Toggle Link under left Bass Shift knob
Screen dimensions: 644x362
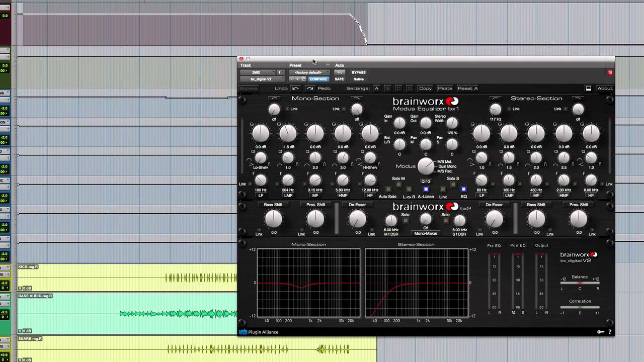click(259, 230)
